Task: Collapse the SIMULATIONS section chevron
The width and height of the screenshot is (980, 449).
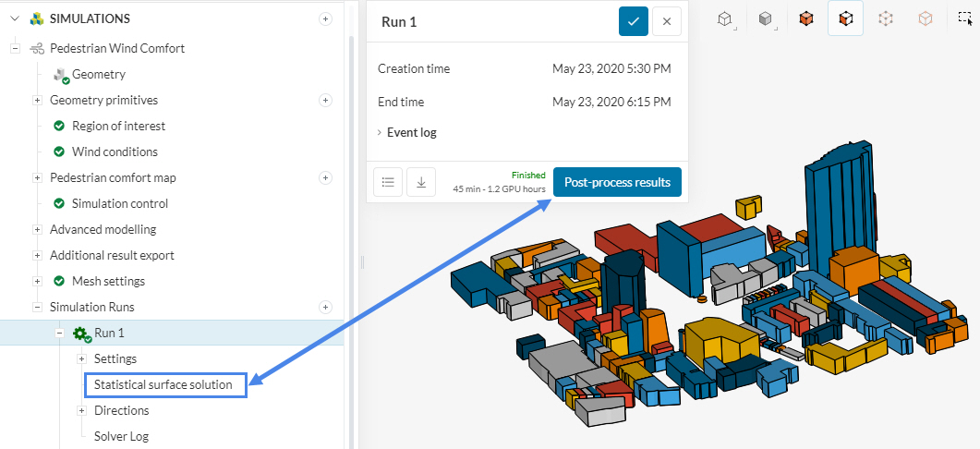Action: point(15,18)
